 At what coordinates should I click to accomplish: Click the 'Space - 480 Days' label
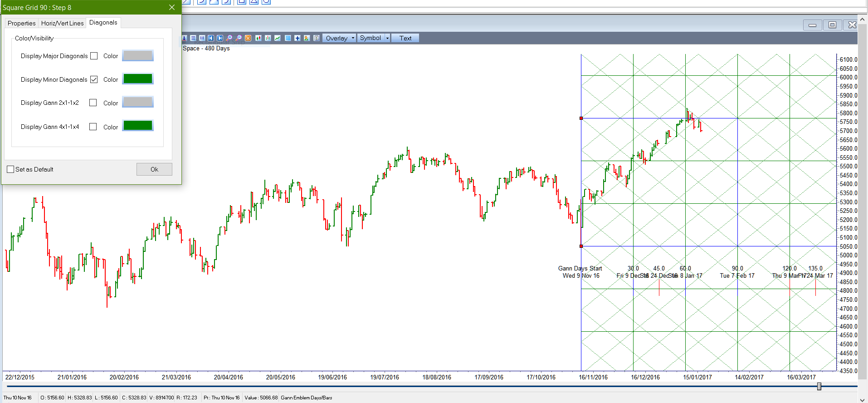(206, 48)
